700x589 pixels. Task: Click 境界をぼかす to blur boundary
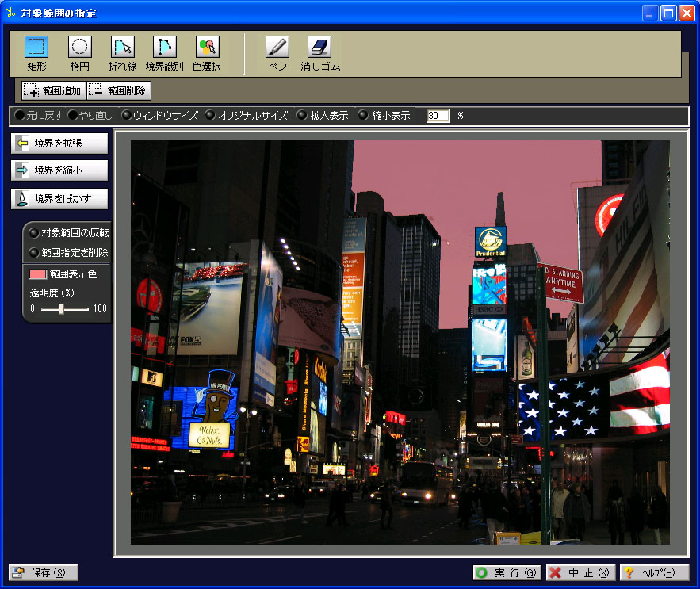(x=59, y=198)
